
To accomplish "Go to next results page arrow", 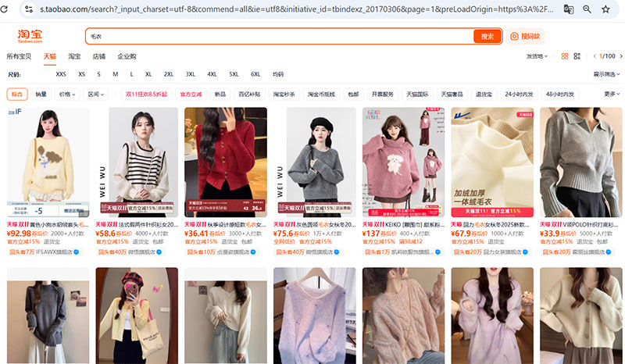I will pyautogui.click(x=620, y=56).
